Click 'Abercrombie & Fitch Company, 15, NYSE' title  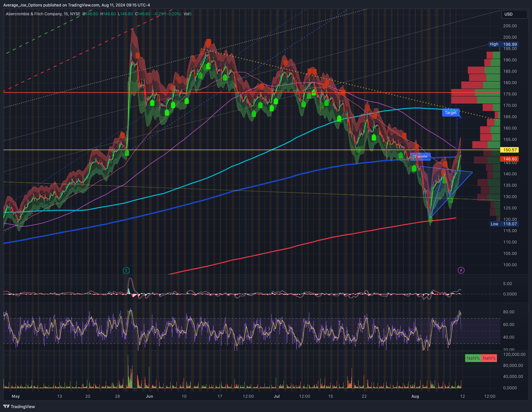pyautogui.click(x=43, y=14)
